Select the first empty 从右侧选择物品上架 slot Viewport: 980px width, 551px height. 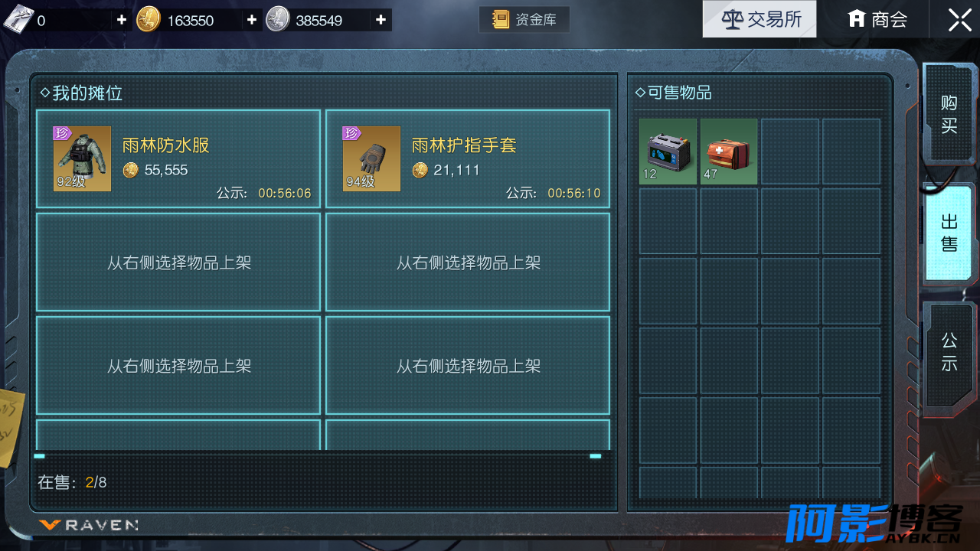coord(178,262)
